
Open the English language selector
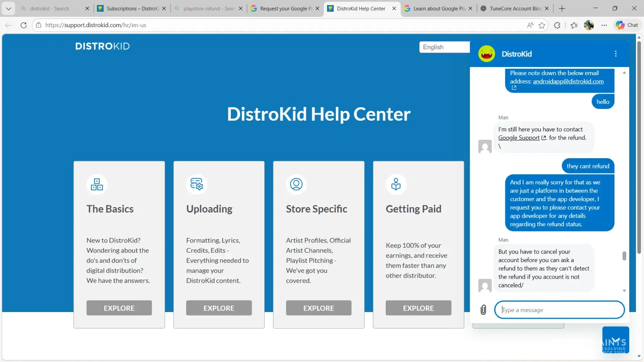tap(444, 47)
